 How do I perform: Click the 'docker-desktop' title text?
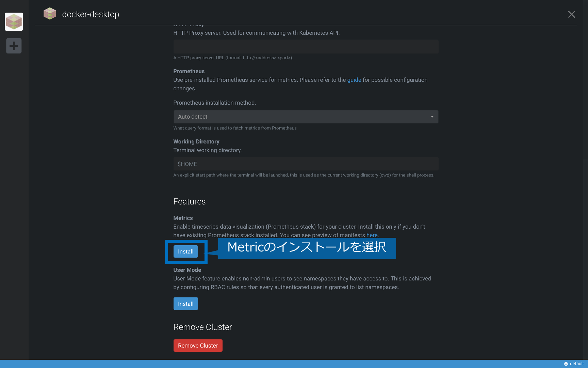(x=91, y=14)
